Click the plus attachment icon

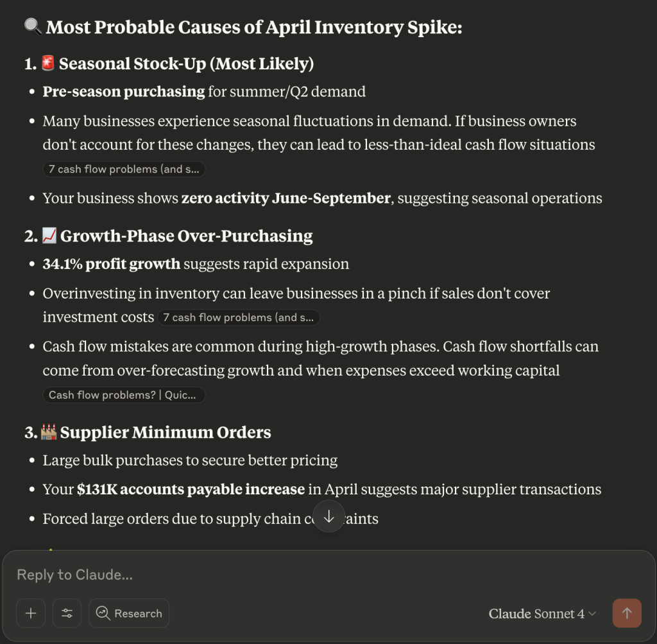(x=31, y=613)
